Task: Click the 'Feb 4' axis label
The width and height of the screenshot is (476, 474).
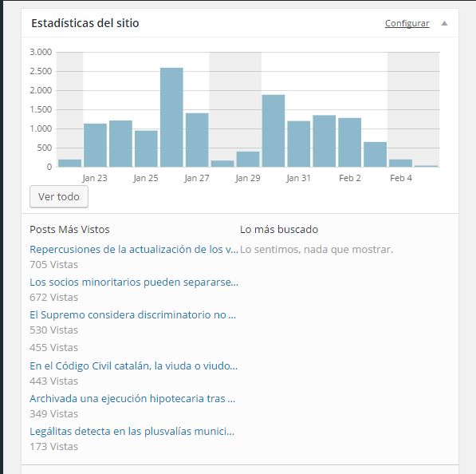Action: (x=401, y=179)
